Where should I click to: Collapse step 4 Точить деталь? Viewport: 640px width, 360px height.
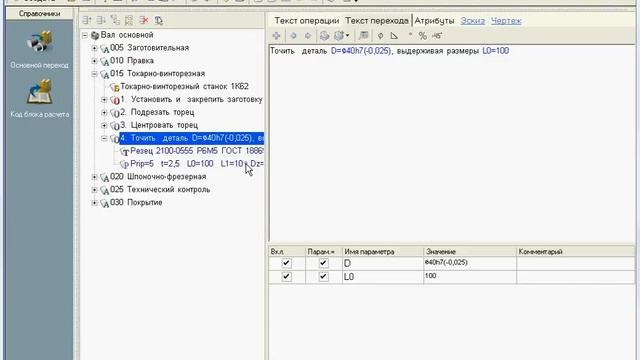pos(104,138)
